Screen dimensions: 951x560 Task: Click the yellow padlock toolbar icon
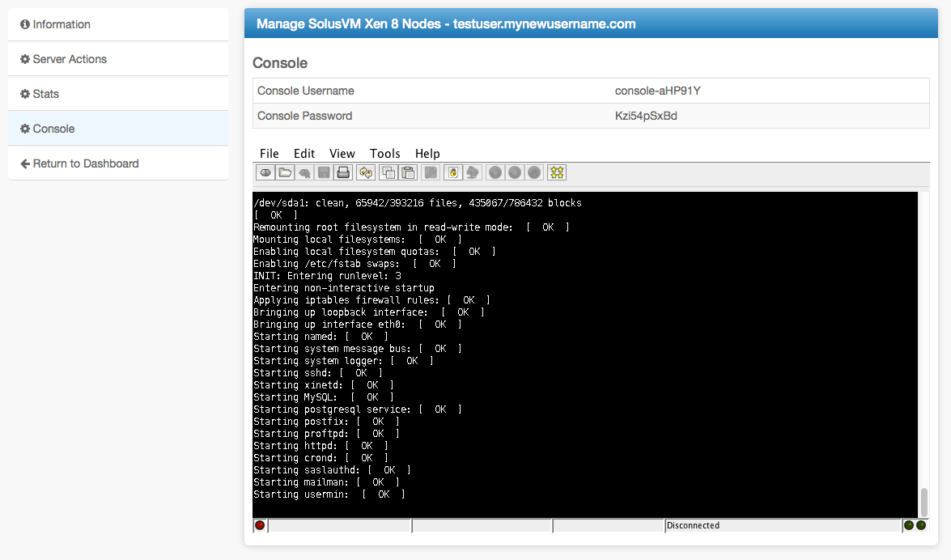[x=454, y=172]
